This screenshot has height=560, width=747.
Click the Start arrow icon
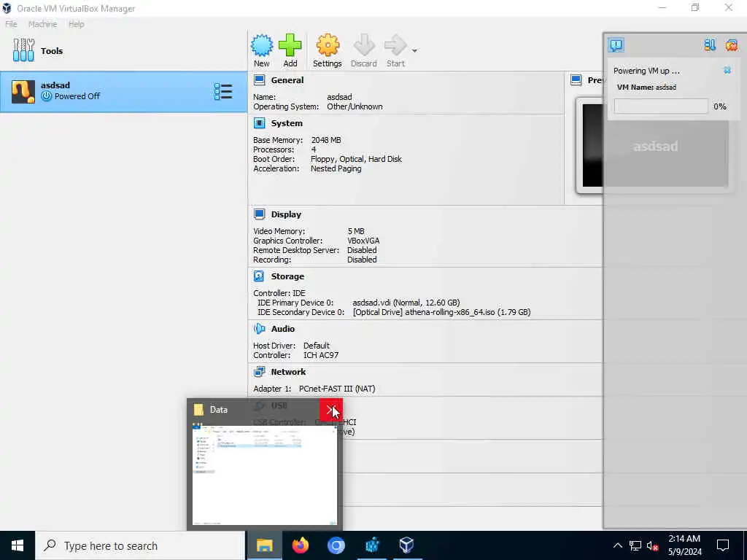[x=395, y=46]
